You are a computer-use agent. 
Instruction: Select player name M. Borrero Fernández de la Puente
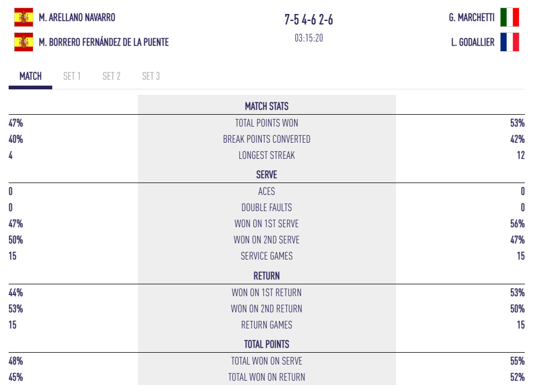click(104, 42)
